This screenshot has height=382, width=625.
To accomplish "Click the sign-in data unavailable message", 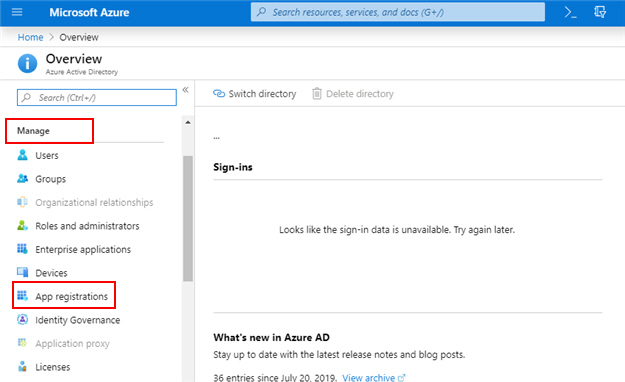I will pos(397,230).
